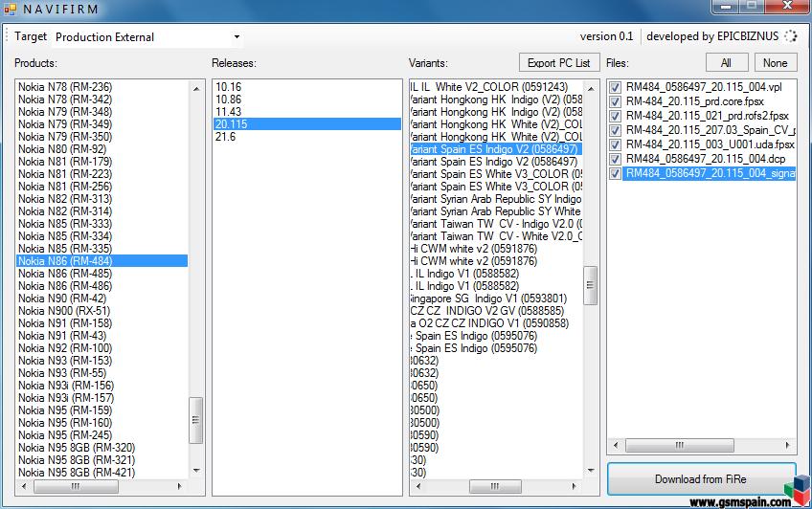Image resolution: width=812 pixels, height=509 pixels.
Task: Close the NAVIFIRM window
Action: [787, 6]
